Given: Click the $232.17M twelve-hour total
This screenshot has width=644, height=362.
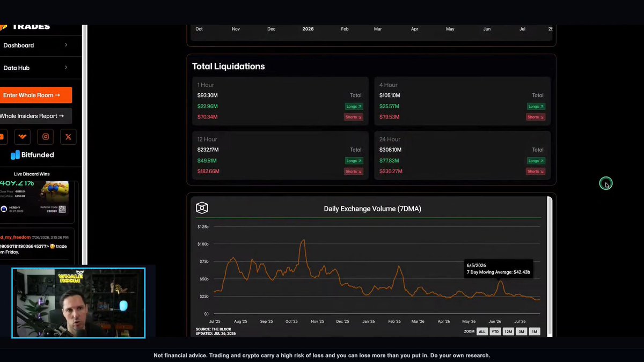Looking at the screenshot, I should point(208,150).
